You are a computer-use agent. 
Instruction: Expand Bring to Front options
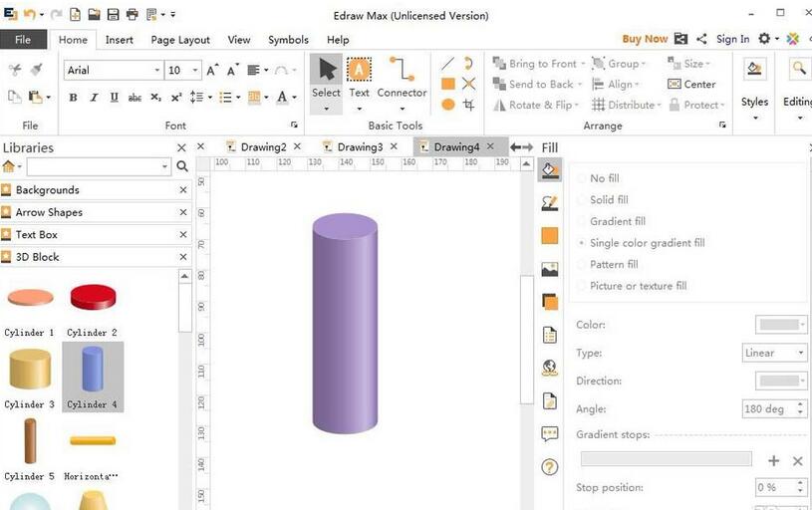click(x=583, y=64)
